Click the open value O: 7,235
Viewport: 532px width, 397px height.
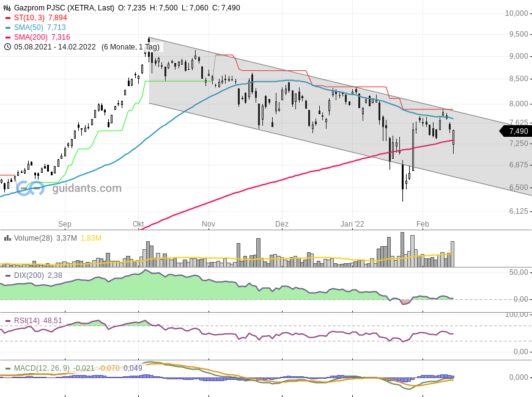point(132,8)
